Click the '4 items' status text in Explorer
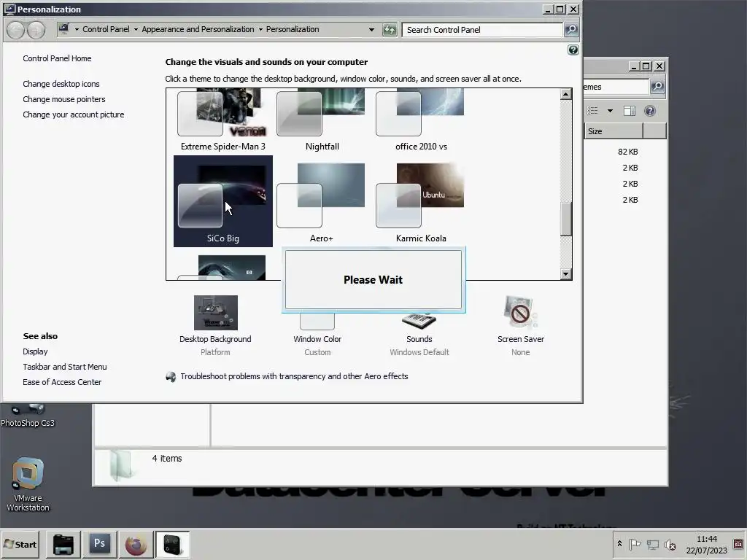Screen dimensions: 747x560 tap(167, 458)
